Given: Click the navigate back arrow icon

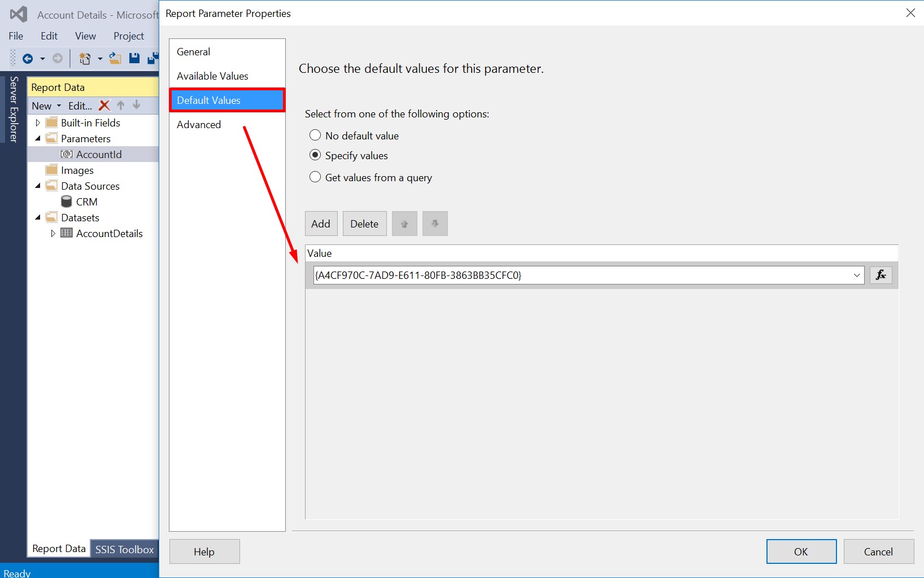Looking at the screenshot, I should point(28,58).
